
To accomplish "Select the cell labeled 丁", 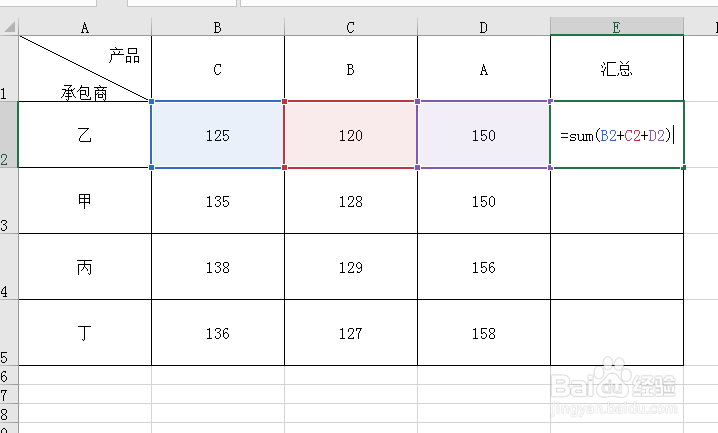I will click(85, 333).
